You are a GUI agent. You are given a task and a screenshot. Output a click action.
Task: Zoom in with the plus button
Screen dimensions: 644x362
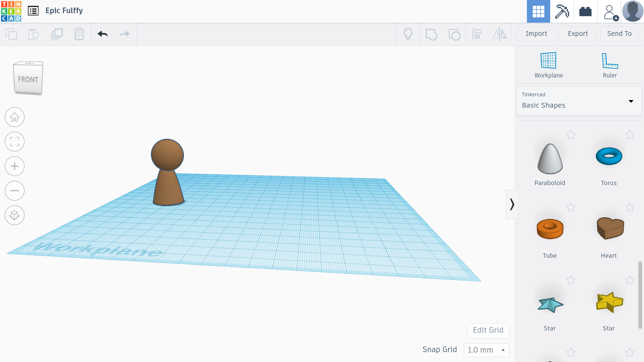[x=15, y=166]
